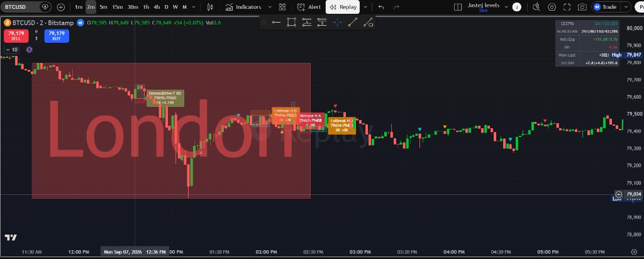This screenshot has width=644, height=259.
Task: Switch chart to 5m interval
Action: pos(104,7)
